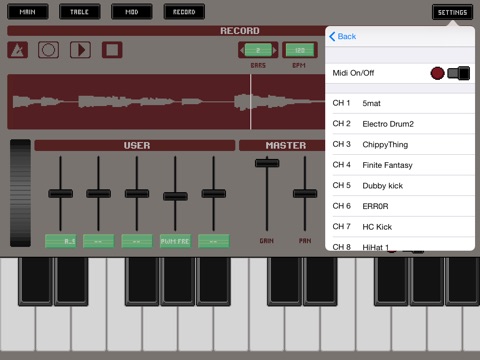Open the MAIN tab
This screenshot has width=480, height=360.
(x=28, y=12)
